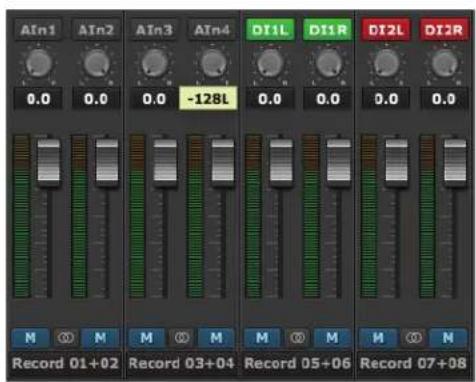
Task: Toggle stereo link for Record 05+06
Action: [x=298, y=338]
